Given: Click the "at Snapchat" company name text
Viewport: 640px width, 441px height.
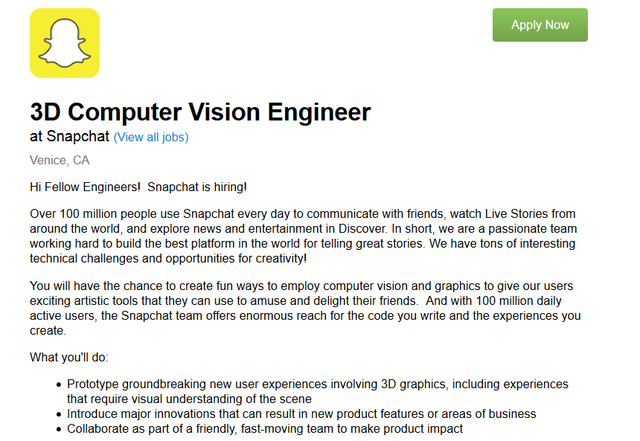Looking at the screenshot, I should click(70, 136).
